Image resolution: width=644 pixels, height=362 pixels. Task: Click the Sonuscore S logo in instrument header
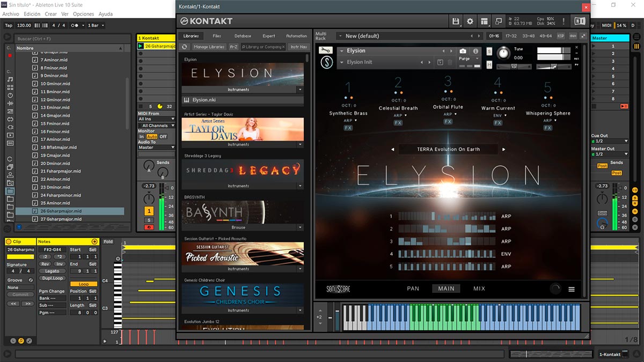tap(326, 62)
